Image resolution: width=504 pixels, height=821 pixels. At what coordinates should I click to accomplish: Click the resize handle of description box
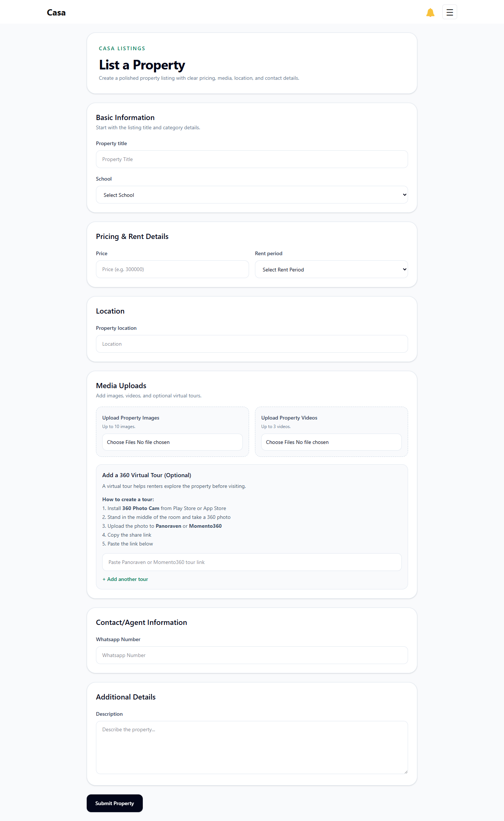[x=405, y=772]
